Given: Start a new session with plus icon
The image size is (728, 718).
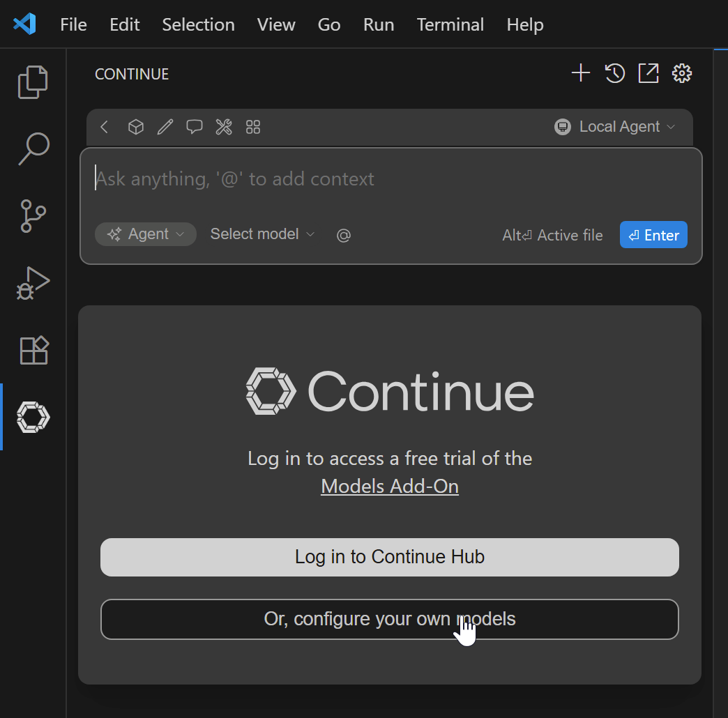Looking at the screenshot, I should 580,73.
